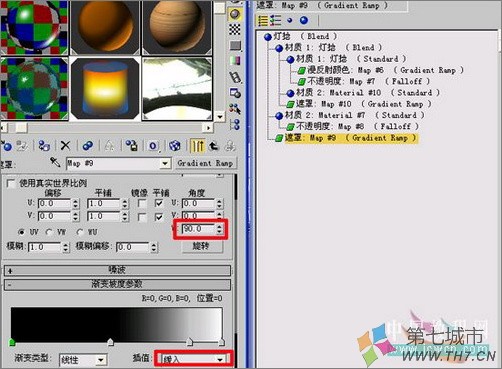Select the green start flag on gradient
Image resolution: width=502 pixels, height=369 pixels.
[12, 342]
